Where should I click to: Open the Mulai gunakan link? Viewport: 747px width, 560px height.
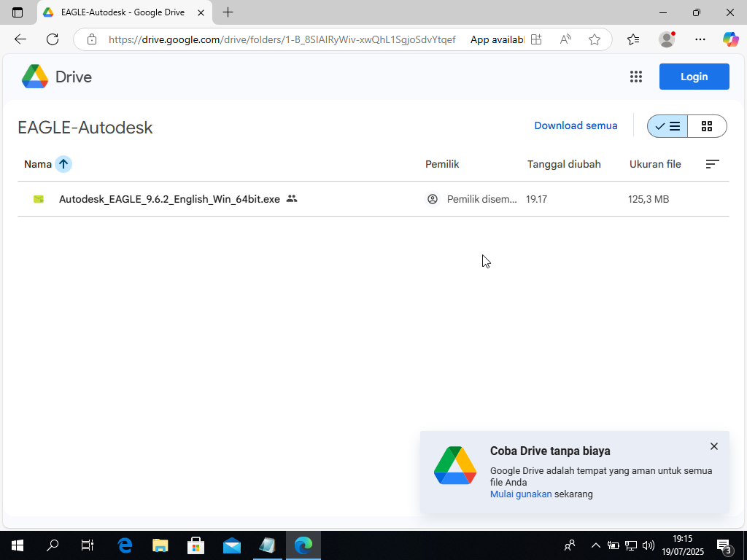(x=521, y=494)
